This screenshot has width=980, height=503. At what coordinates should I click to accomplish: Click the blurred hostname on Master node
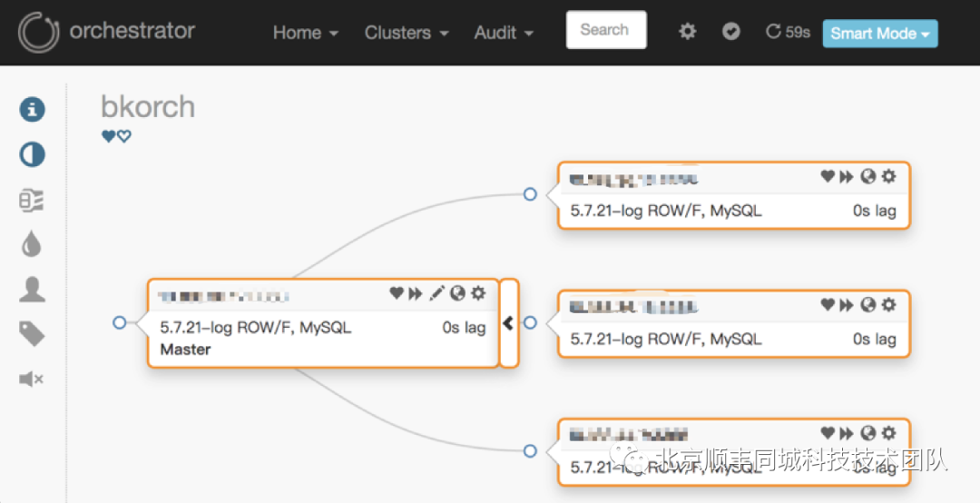pos(223,297)
